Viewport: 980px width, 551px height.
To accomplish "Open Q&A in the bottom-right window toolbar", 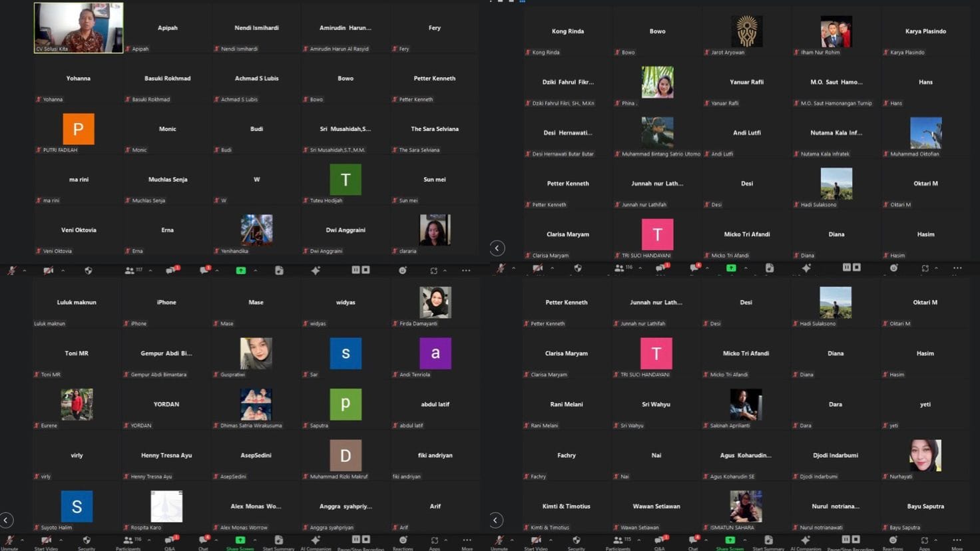I will point(659,542).
